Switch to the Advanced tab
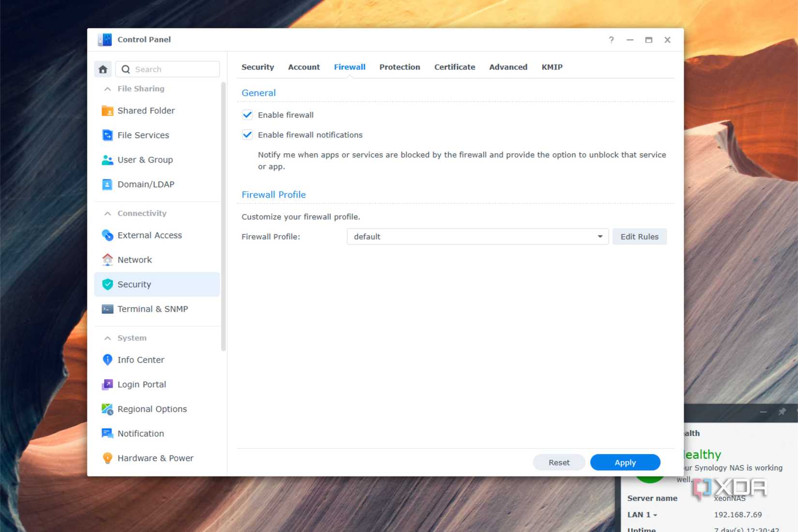The image size is (798, 532). pos(508,67)
